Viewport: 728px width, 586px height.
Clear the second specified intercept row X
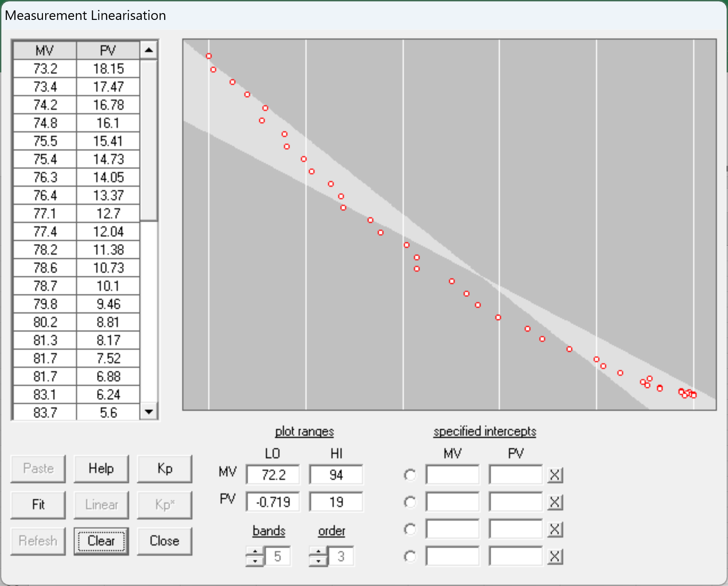555,502
